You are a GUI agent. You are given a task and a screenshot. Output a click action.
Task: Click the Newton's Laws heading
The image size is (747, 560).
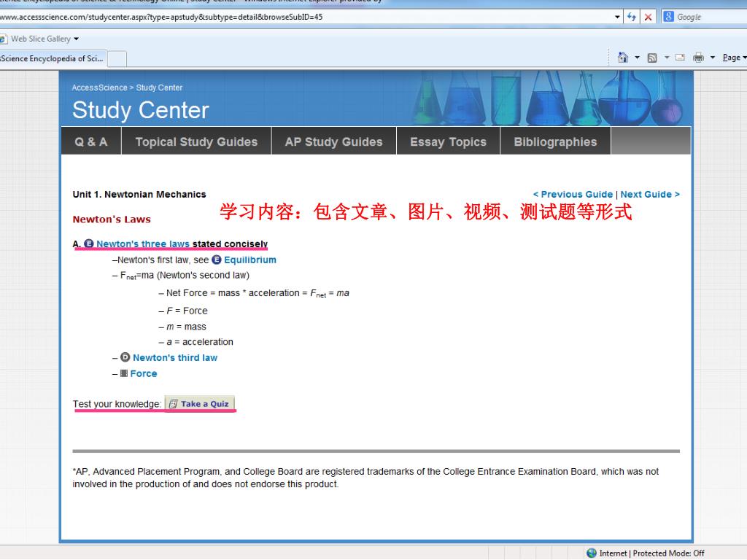(x=112, y=219)
